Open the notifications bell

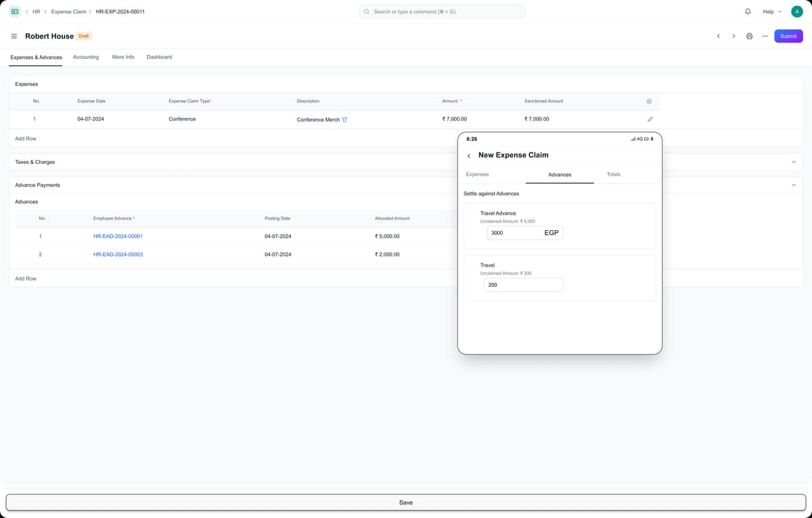pos(748,12)
